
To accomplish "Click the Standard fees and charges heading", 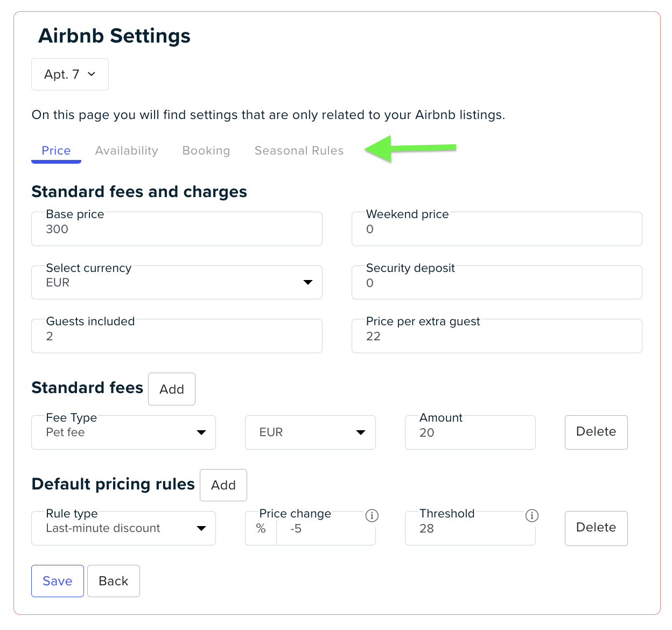I will pyautogui.click(x=139, y=192).
